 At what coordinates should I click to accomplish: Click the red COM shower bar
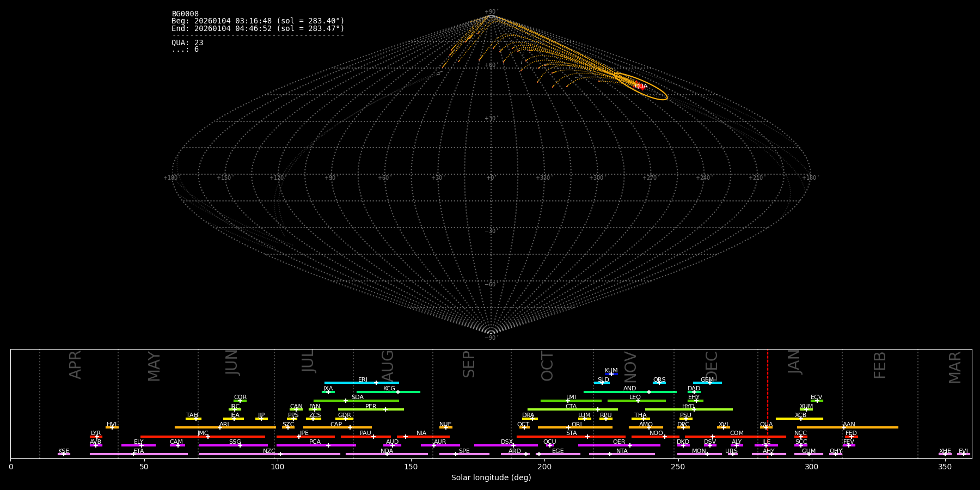751,437
